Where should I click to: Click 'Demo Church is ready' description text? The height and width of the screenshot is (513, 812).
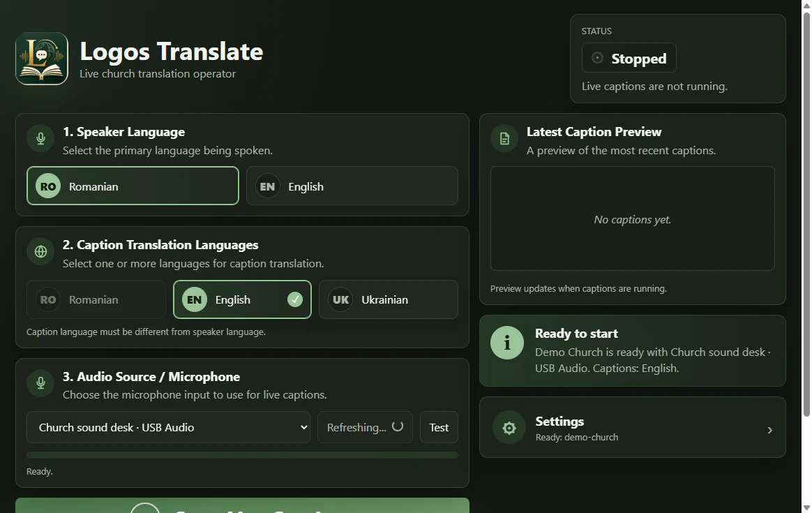point(652,360)
